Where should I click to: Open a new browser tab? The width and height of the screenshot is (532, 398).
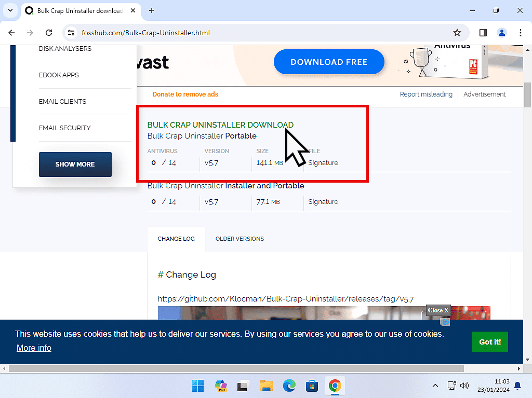pyautogui.click(x=152, y=10)
